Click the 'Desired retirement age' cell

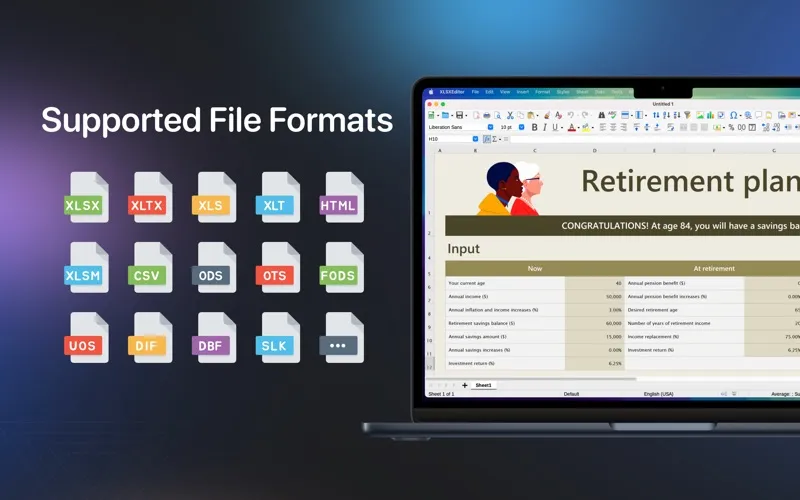point(685,310)
